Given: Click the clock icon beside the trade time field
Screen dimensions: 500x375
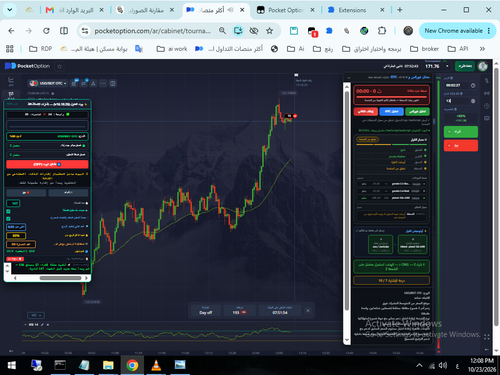Looking at the screenshot, I should pos(473,86).
